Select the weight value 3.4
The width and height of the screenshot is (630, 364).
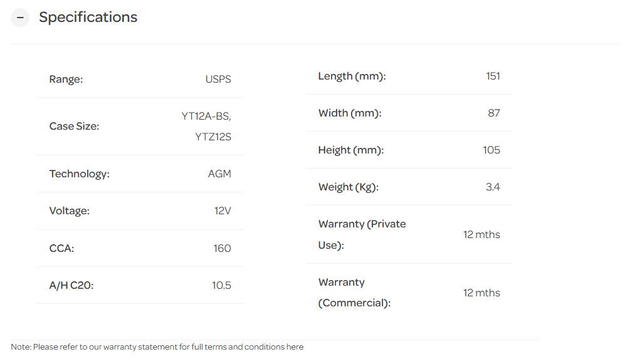tap(493, 187)
